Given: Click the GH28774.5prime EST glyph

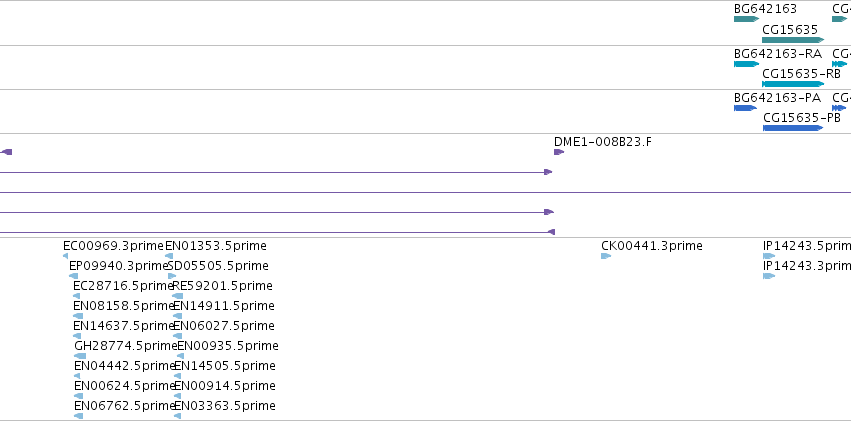Looking at the screenshot, I should click(x=80, y=356).
